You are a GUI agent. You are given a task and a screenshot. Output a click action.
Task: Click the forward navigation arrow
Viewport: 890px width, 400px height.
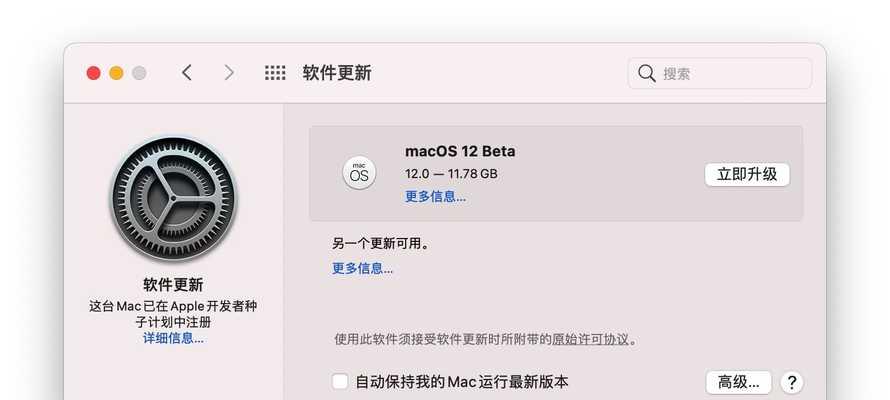(x=229, y=73)
